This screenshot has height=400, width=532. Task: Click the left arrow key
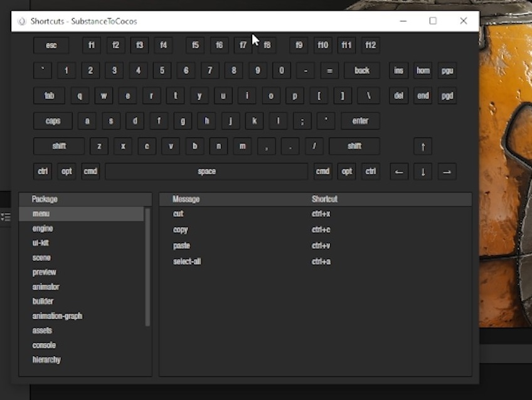[x=399, y=172]
